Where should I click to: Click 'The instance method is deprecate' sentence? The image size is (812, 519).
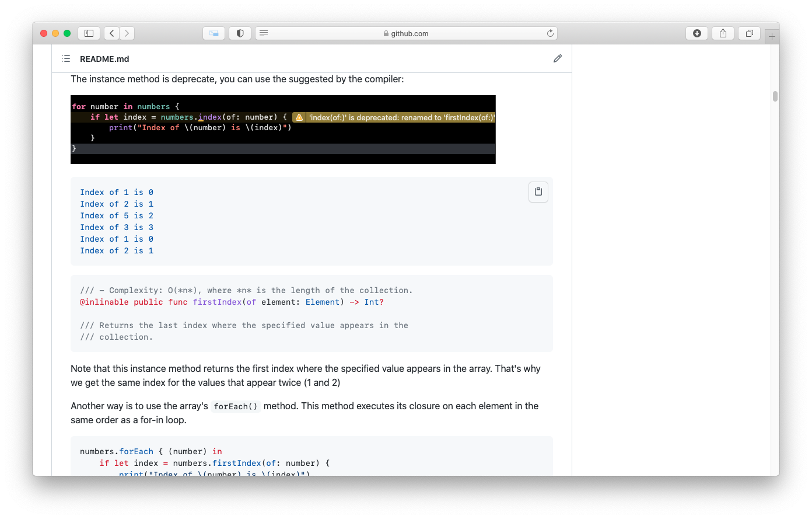[237, 79]
